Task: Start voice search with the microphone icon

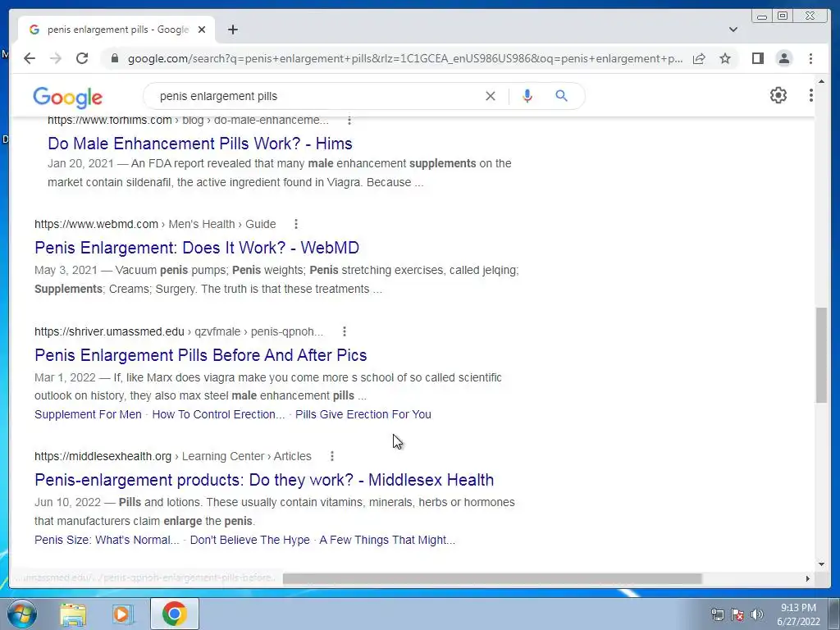Action: [527, 96]
